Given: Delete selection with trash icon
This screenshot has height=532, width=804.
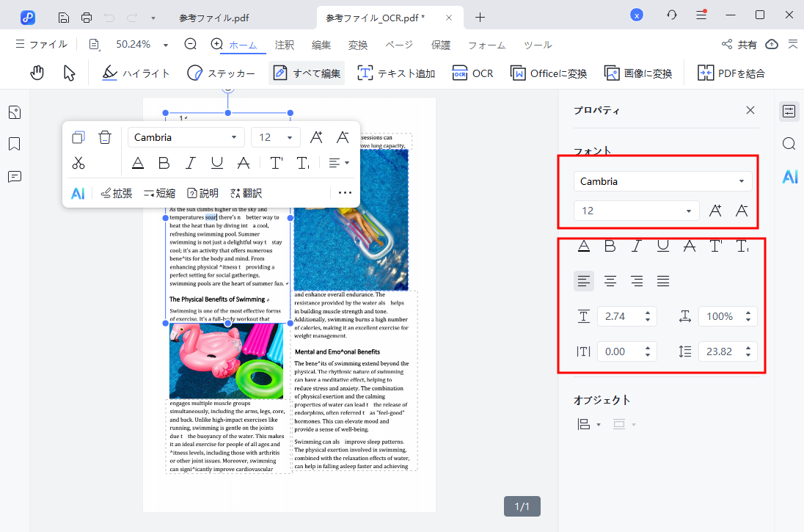Looking at the screenshot, I should coord(105,137).
